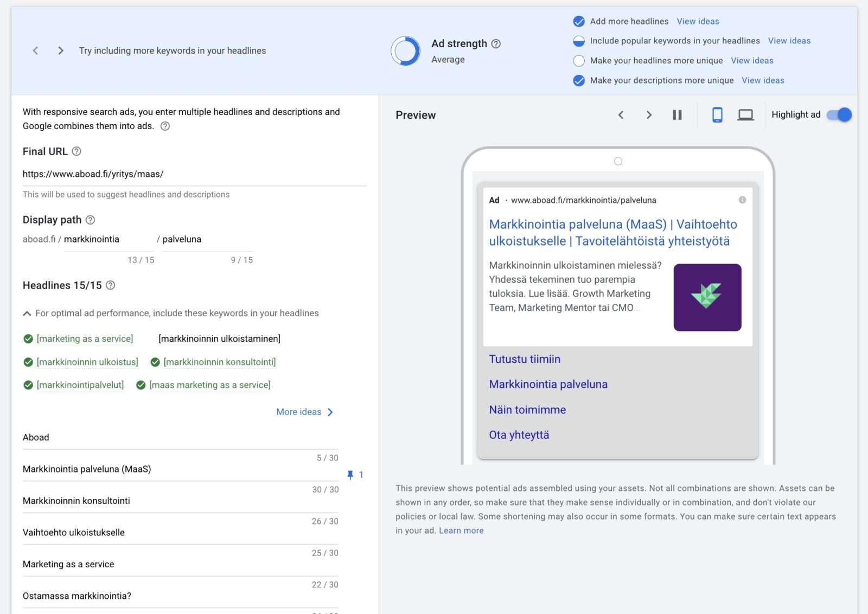Show previous ad preview variation

point(621,115)
